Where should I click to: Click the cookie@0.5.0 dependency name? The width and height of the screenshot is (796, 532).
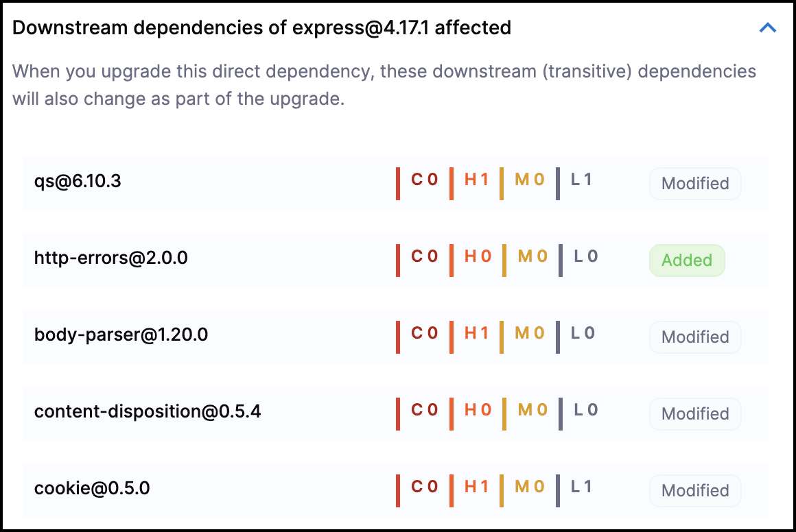coord(92,489)
